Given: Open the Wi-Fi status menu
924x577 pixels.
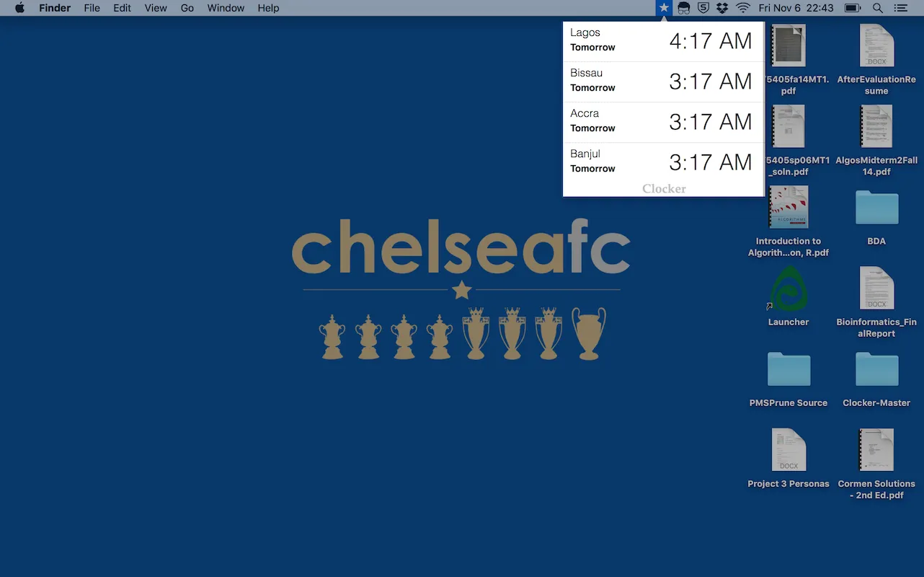Looking at the screenshot, I should coord(743,8).
